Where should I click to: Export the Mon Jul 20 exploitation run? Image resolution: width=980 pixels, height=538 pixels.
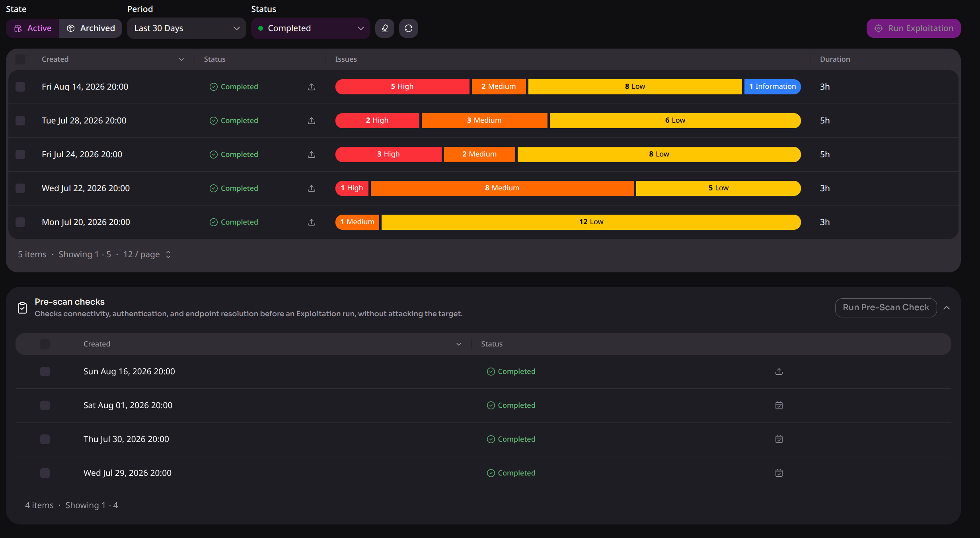pos(312,222)
